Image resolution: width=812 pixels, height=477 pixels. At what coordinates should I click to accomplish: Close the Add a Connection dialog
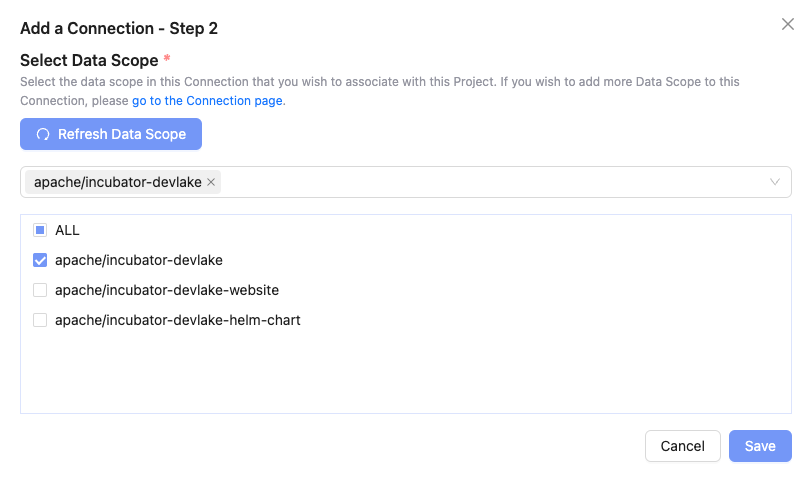[788, 24]
